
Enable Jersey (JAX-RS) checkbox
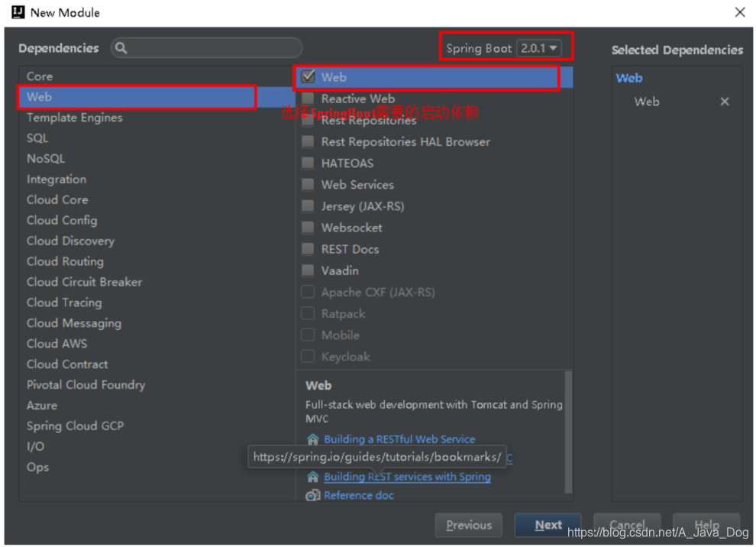(308, 206)
